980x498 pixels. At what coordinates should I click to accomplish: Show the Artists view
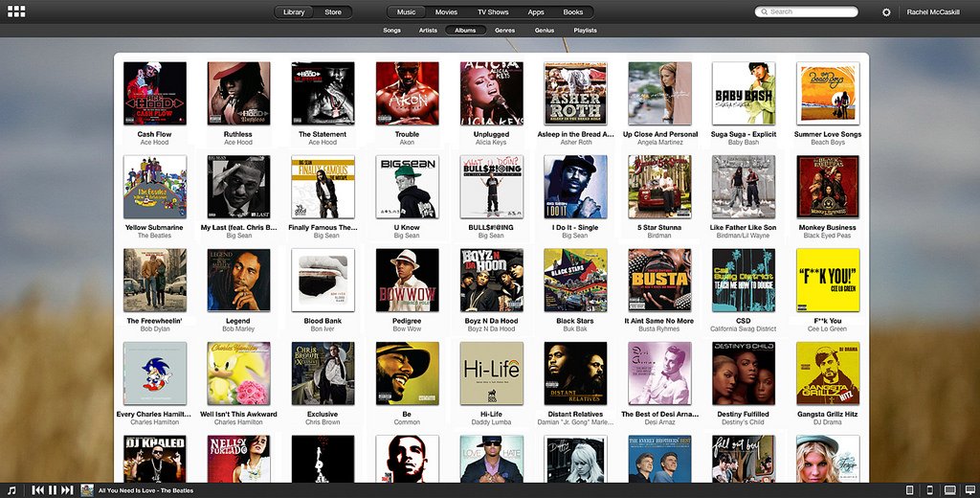click(x=428, y=30)
